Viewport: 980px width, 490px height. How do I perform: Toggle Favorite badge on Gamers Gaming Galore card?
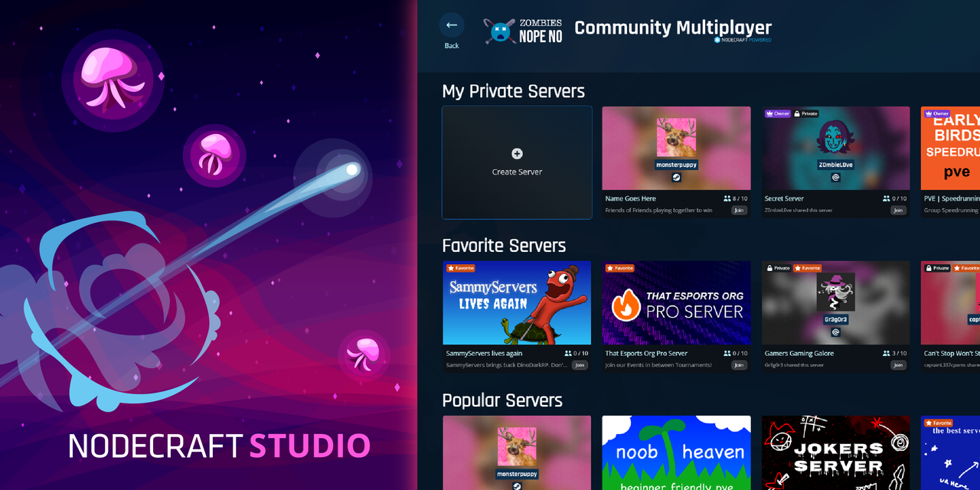coord(808,268)
